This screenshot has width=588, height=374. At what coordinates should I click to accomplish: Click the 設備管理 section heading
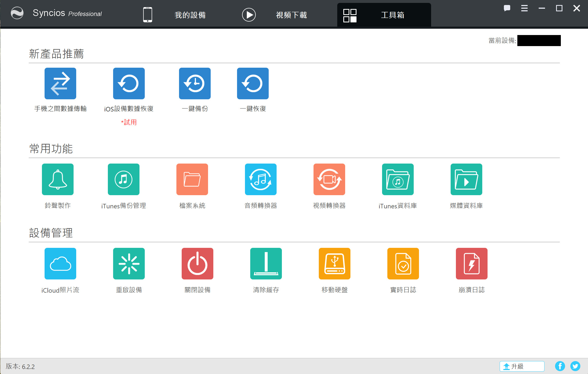click(x=51, y=233)
